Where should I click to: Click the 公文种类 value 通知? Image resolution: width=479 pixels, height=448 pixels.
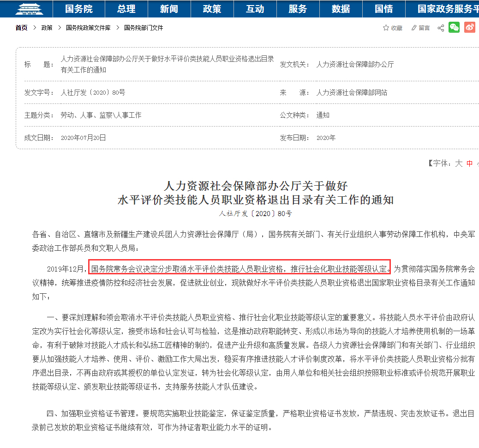323,115
